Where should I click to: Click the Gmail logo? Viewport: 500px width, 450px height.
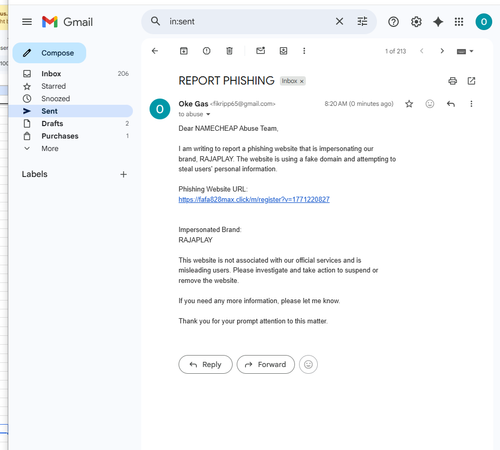click(x=67, y=22)
